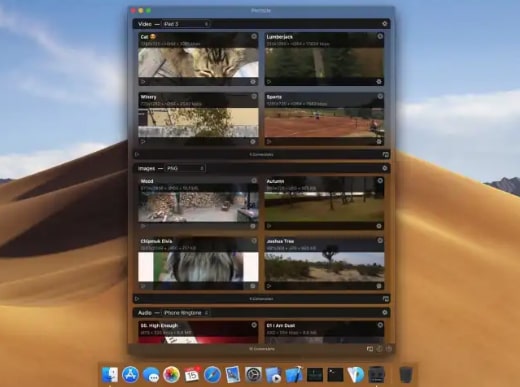Image resolution: width=520 pixels, height=387 pixels.
Task: Start converting the Lumberjack video
Action: click(x=269, y=82)
